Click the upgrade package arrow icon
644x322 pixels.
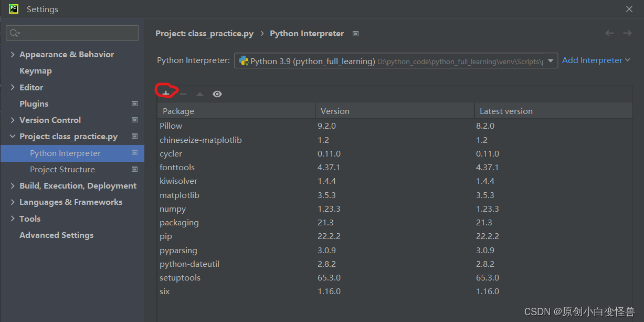(199, 94)
